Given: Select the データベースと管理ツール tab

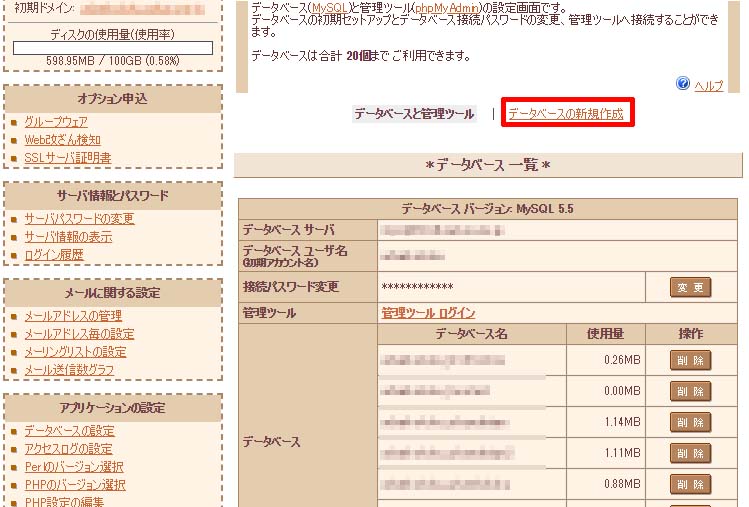Looking at the screenshot, I should click(414, 114).
